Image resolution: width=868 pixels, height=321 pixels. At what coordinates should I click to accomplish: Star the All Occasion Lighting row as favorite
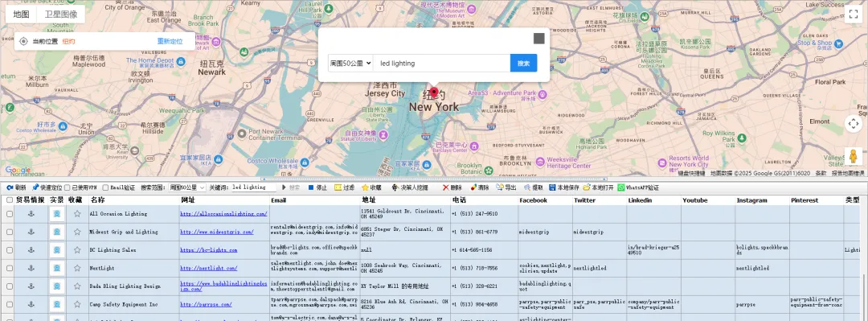(x=77, y=213)
